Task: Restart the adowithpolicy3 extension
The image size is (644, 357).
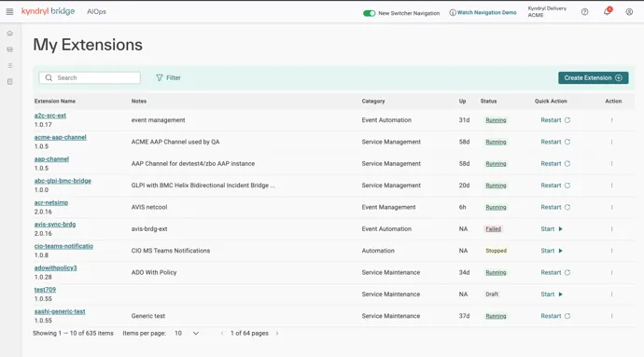Action: point(555,272)
